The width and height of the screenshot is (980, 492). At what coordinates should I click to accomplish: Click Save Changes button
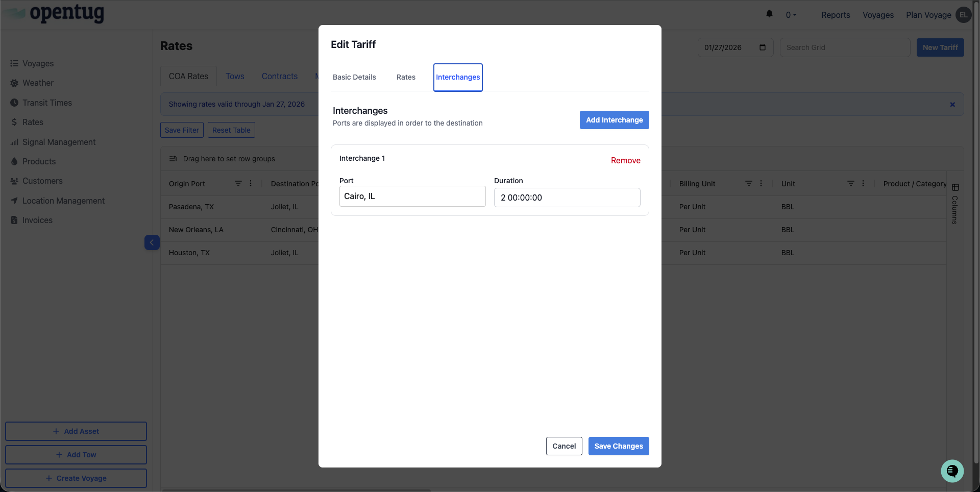coord(618,446)
